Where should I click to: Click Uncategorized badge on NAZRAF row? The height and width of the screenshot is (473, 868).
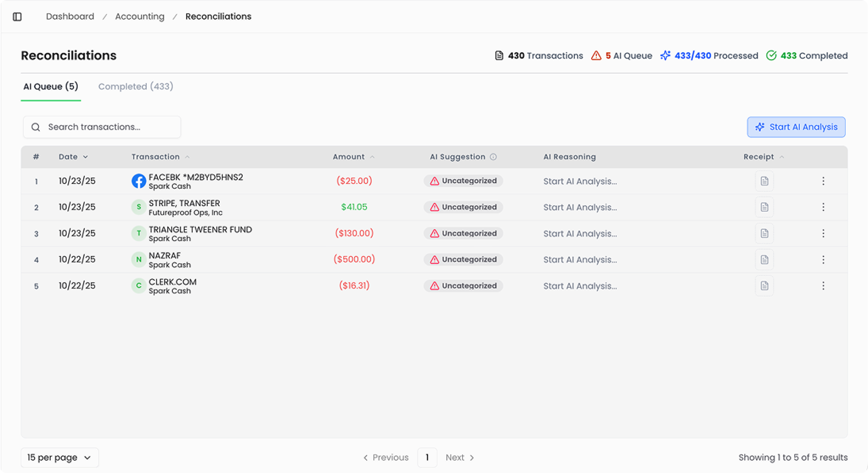point(463,259)
